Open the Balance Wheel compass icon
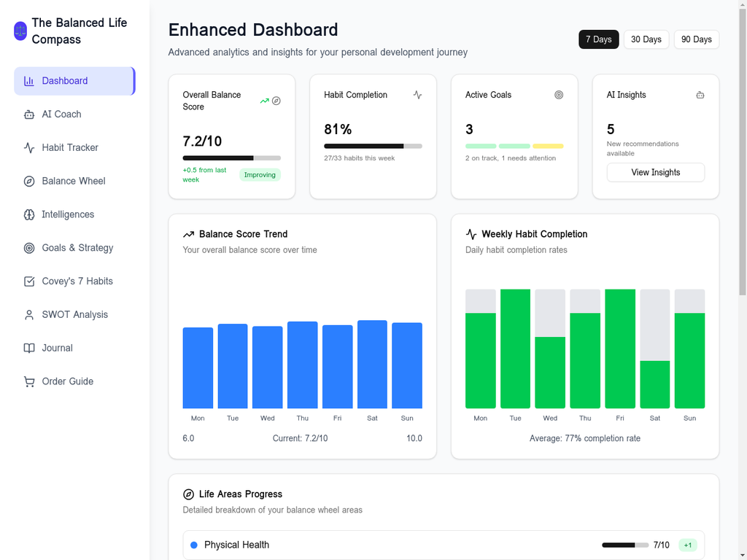The height and width of the screenshot is (560, 747). (28, 181)
